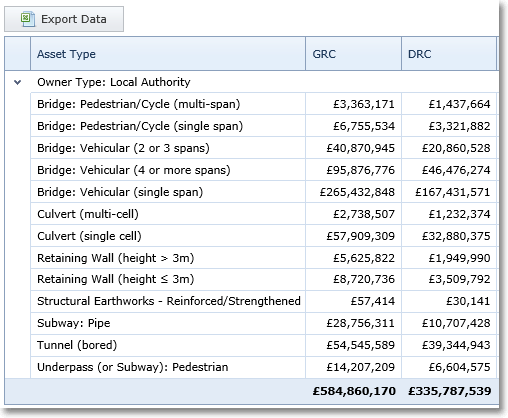Select the Culvert (multi-cell) row
Viewport: 508px width, 418px height.
click(x=264, y=214)
